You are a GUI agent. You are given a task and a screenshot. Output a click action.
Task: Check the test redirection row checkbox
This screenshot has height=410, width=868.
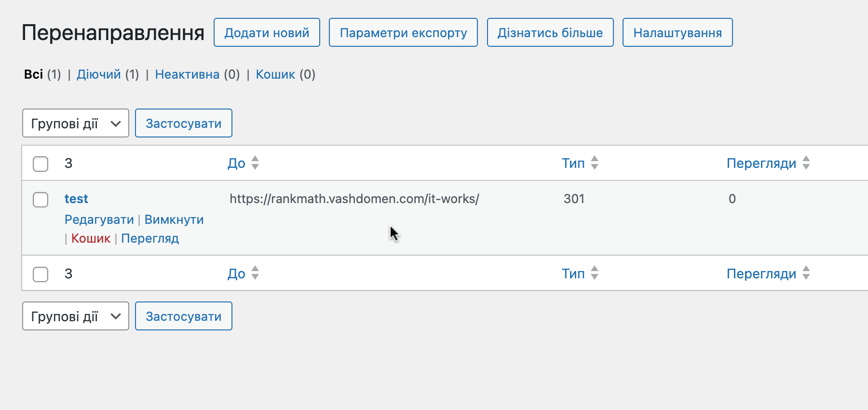point(41,199)
